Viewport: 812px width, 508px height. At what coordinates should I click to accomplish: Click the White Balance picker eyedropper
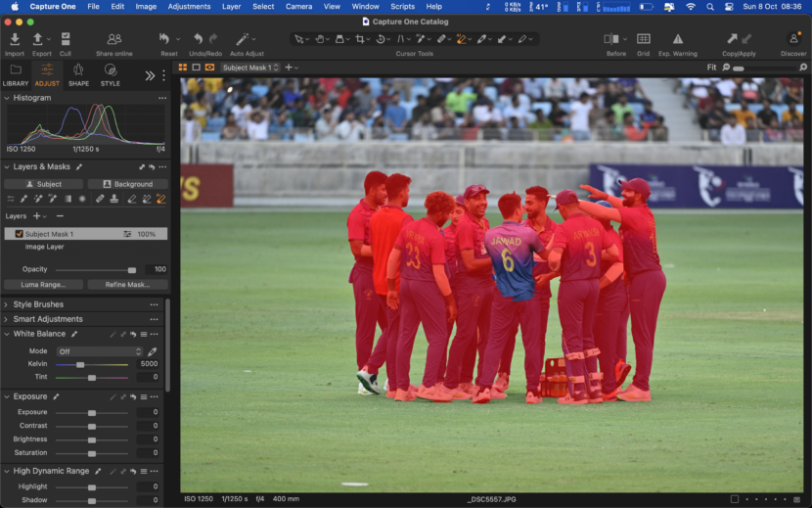tap(153, 351)
